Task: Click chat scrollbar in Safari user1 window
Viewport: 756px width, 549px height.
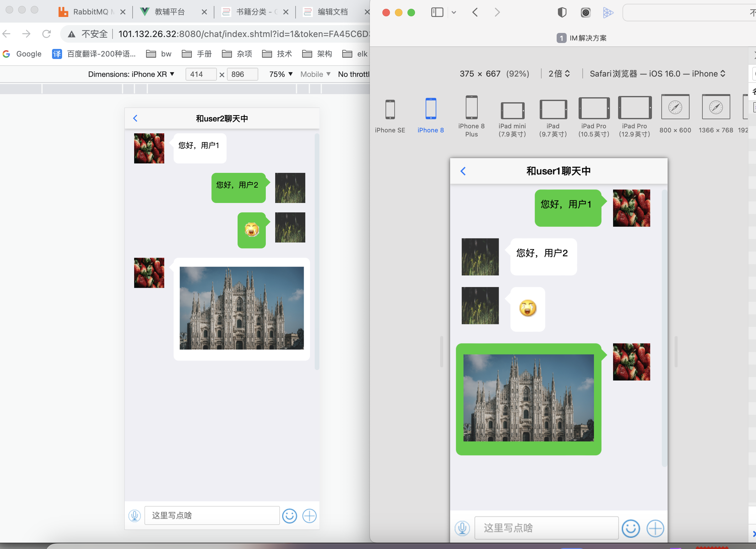Action: (664, 328)
